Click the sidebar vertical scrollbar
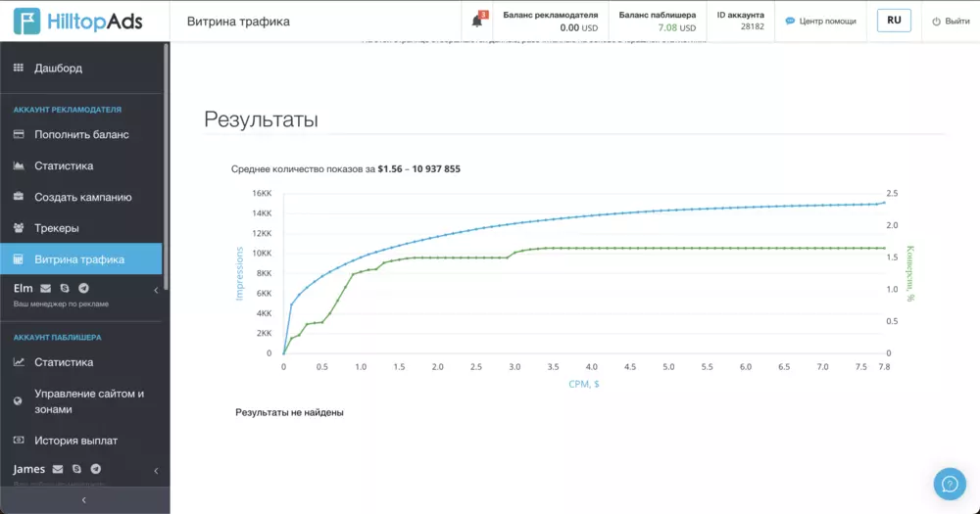The width and height of the screenshot is (980, 514). tap(166, 166)
